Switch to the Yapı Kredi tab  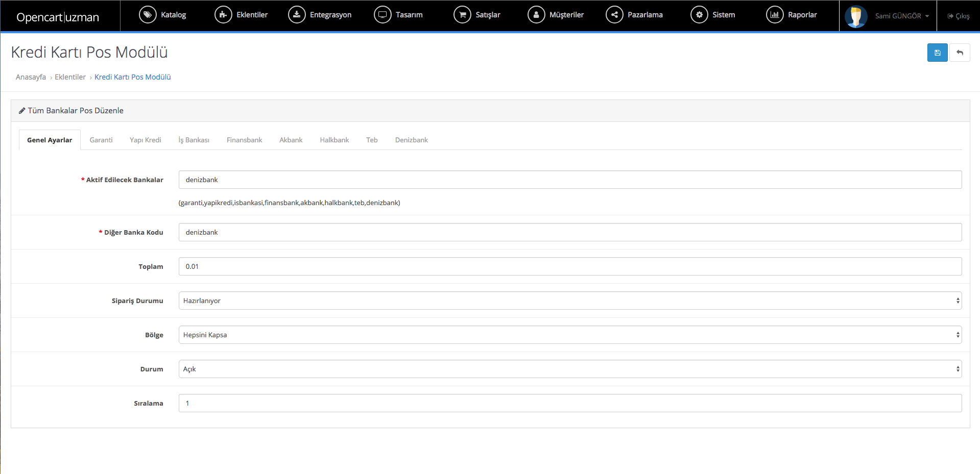(146, 140)
